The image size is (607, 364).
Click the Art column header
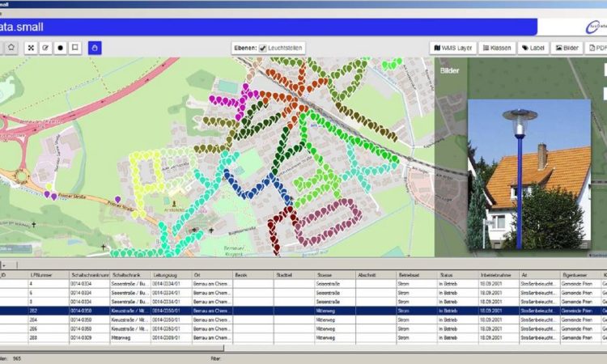pos(540,275)
